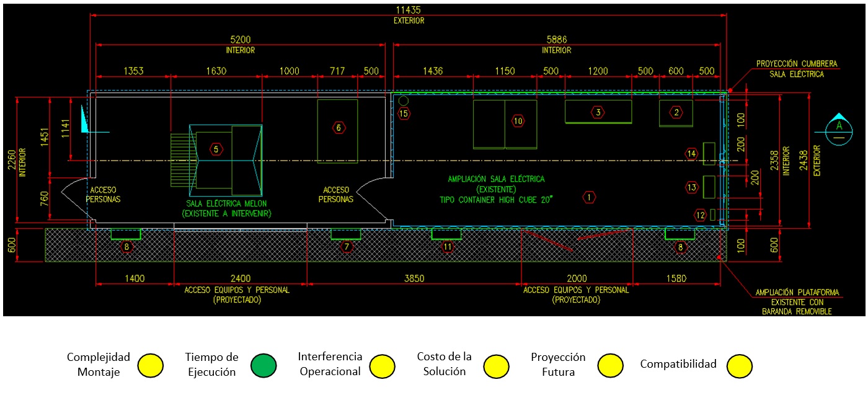Click hexagon marker number 5 on the transformer
Viewport: 868px width, 395px height.
pyautogui.click(x=216, y=149)
